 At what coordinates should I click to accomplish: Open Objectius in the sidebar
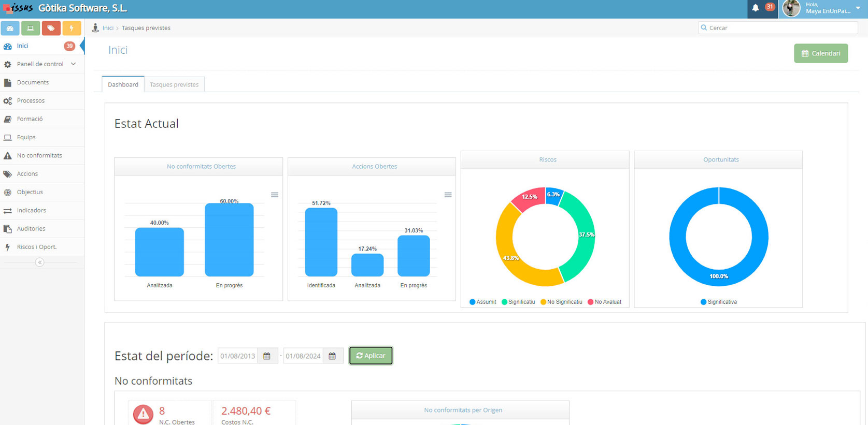[41, 192]
